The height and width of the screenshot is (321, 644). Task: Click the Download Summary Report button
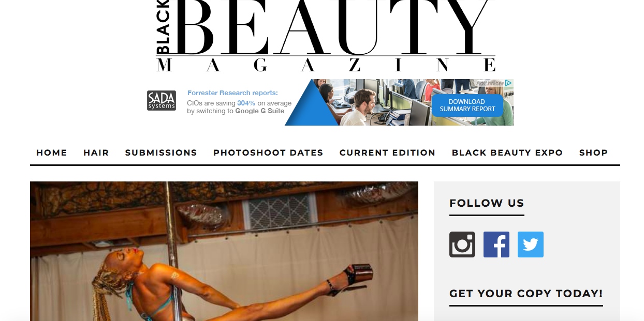[x=467, y=105]
